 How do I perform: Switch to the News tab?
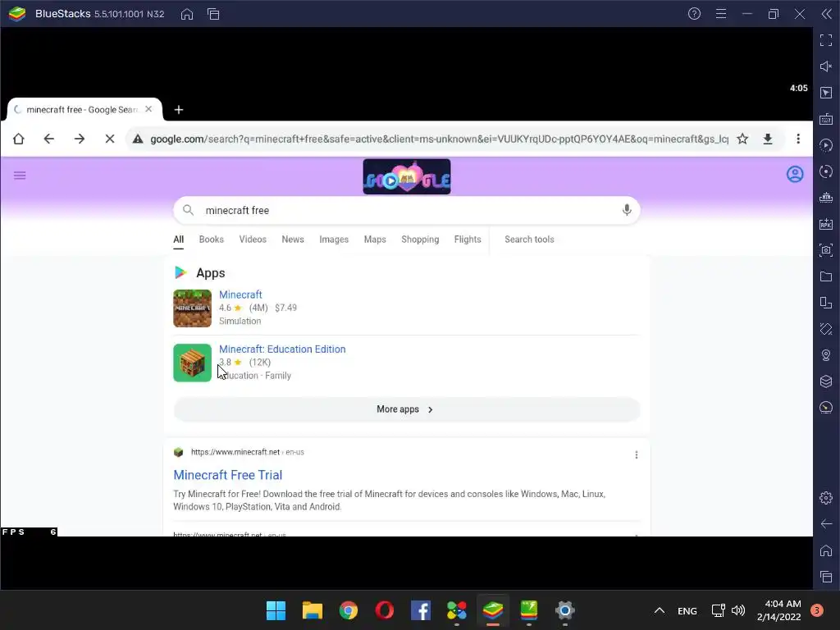(x=293, y=240)
